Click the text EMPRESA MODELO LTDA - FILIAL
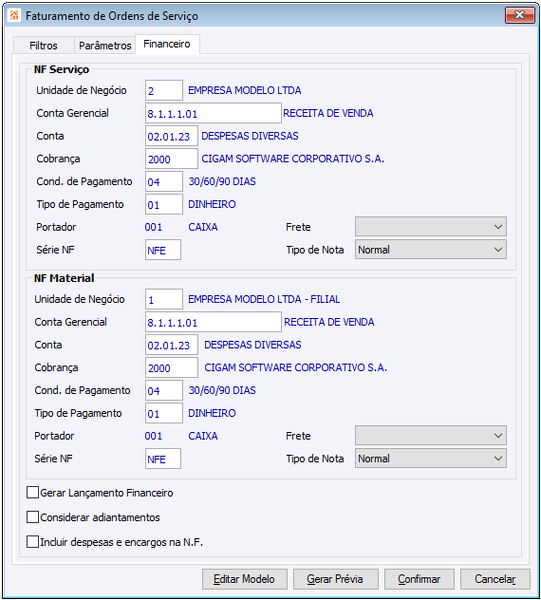Viewport: 541px width, 600px height. (264, 299)
